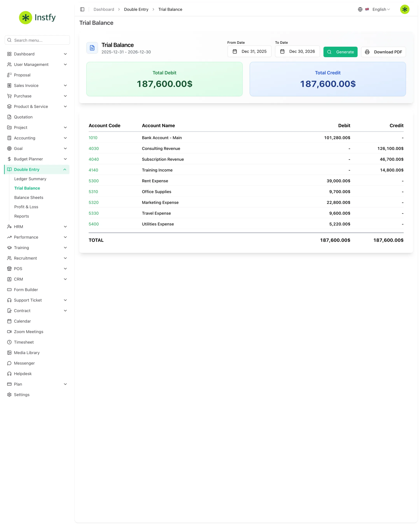Open To Date picker Dec 30, 2026
This screenshot has width=420, height=525.
click(297, 51)
